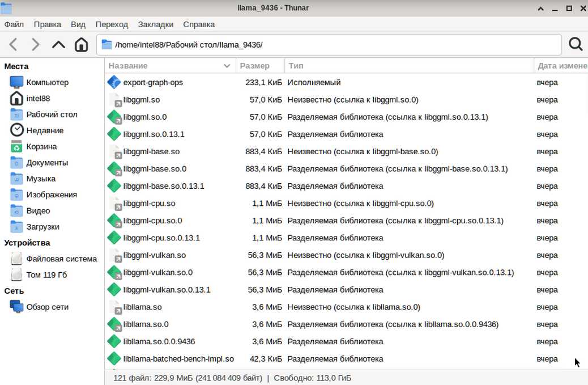Open search with the magnifier icon

(x=575, y=44)
